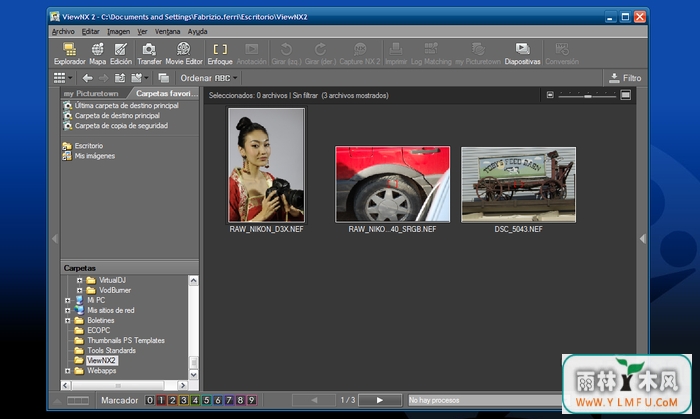Expand the Webapps folder
This screenshot has width=700, height=419.
[67, 371]
